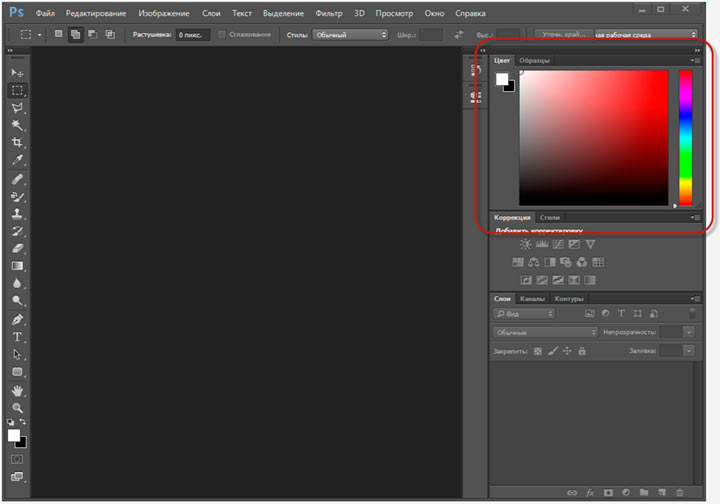This screenshot has height=504, width=720.
Task: Swap foreground and background colors
Action: (22, 421)
